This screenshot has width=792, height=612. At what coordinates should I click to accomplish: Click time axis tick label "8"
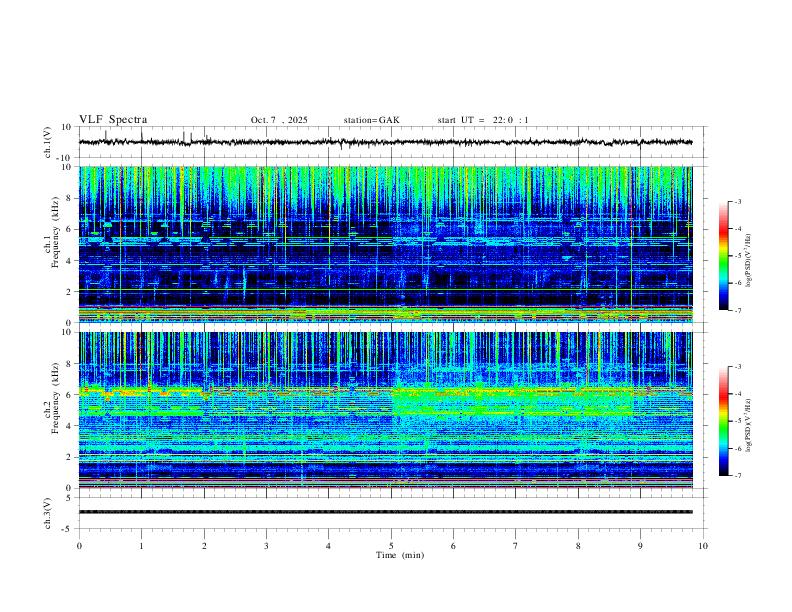click(578, 546)
